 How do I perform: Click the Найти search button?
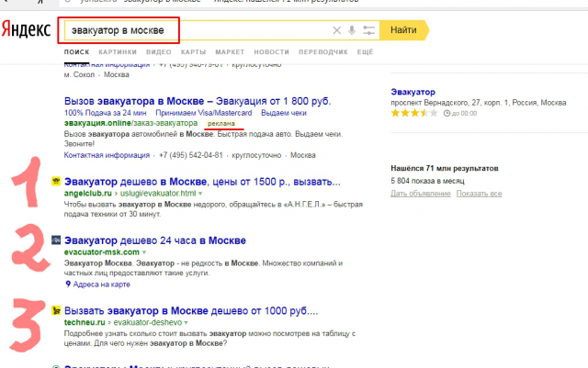click(x=404, y=30)
